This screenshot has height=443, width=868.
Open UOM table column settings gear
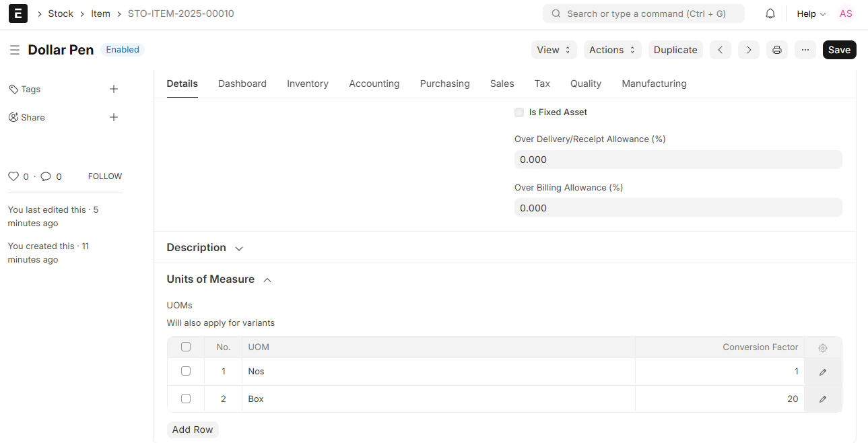pos(822,348)
